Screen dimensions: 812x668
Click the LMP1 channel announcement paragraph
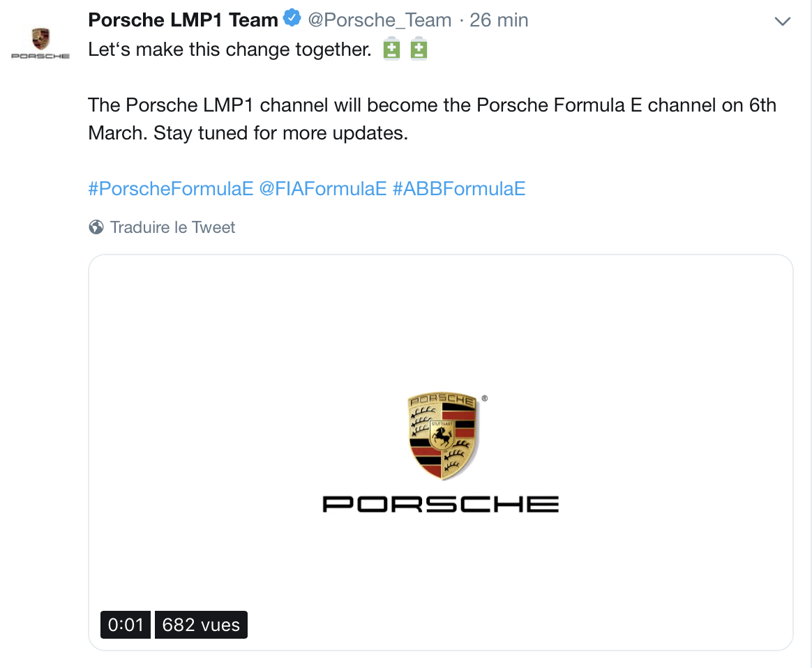[433, 119]
